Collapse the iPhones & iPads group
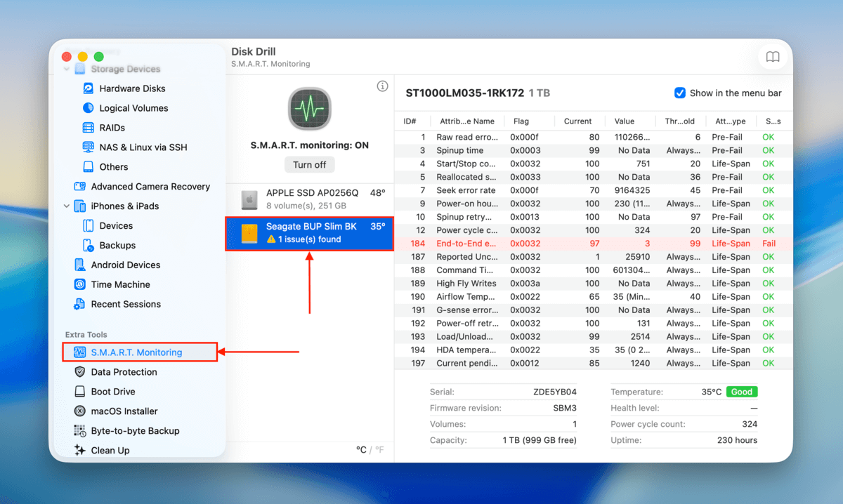This screenshot has height=504, width=843. click(x=66, y=206)
